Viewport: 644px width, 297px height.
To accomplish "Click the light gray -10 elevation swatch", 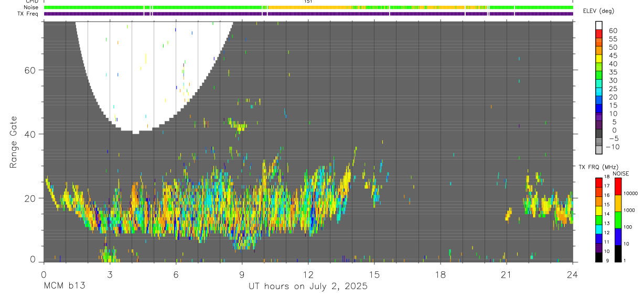I will point(598,150).
